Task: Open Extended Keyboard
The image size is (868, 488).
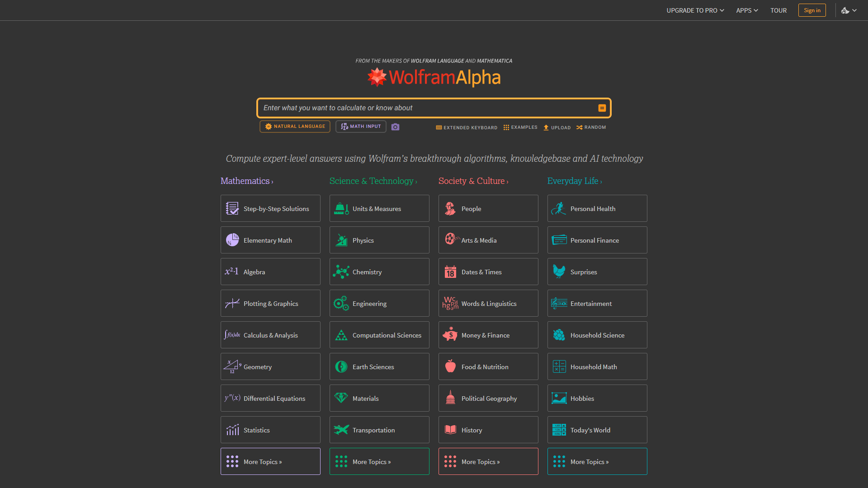Action: (467, 127)
